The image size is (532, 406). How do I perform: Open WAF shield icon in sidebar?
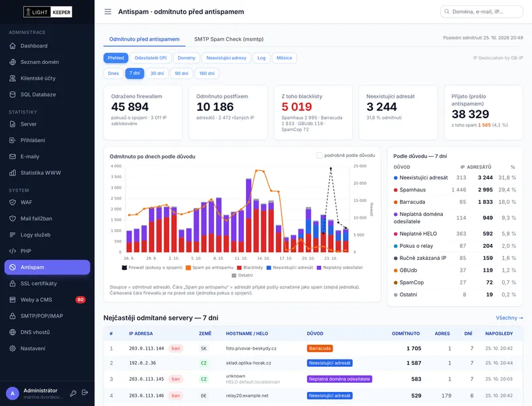(13, 202)
